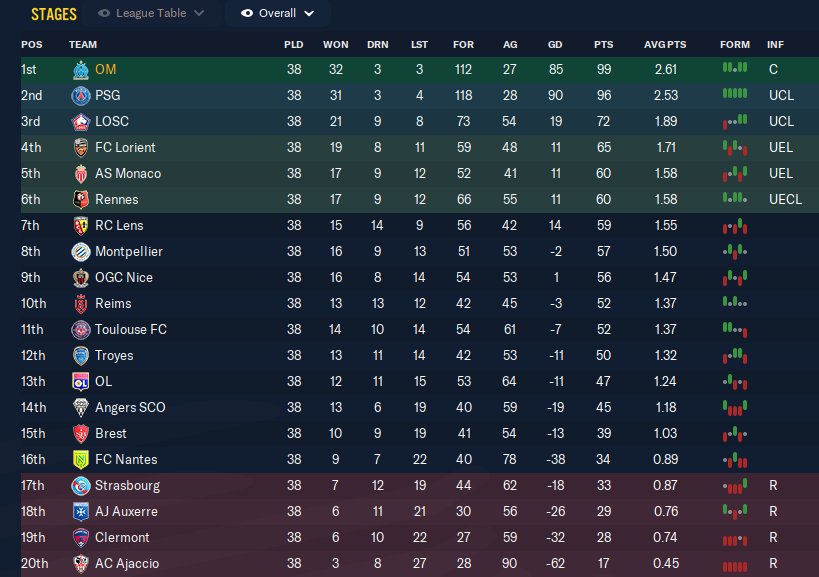Sort table by GD column header

[x=555, y=45]
